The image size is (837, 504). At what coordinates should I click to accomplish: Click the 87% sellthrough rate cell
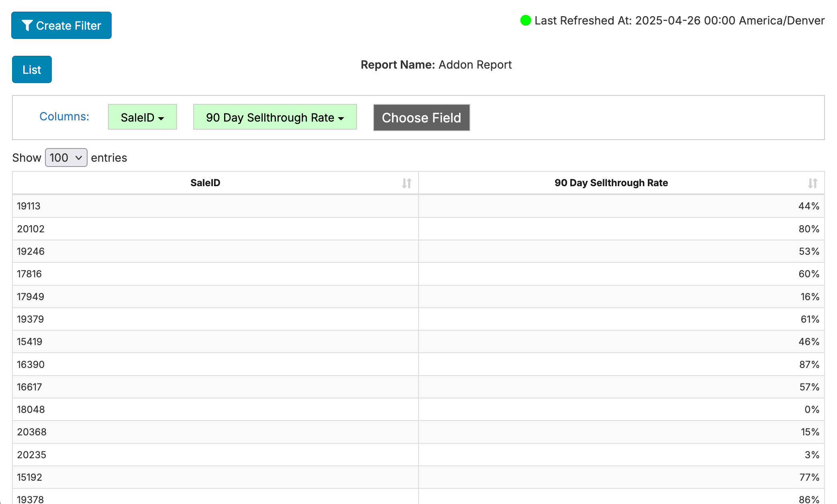point(808,364)
